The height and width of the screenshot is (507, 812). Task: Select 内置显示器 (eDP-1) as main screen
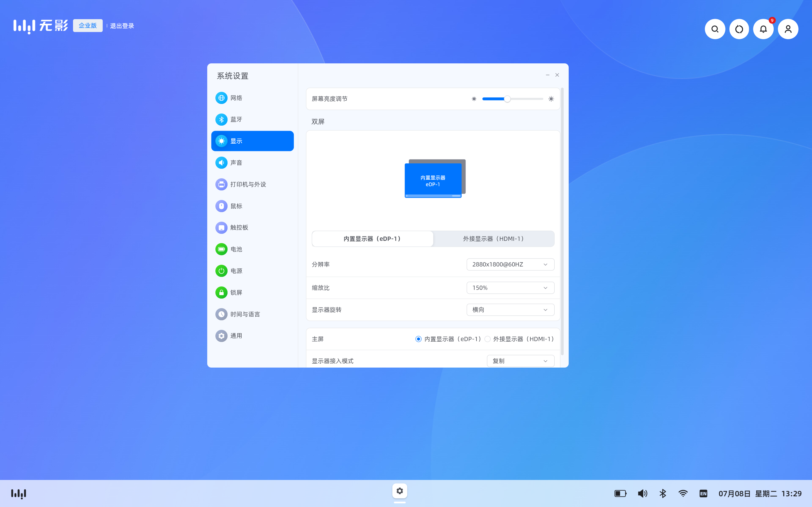418,339
